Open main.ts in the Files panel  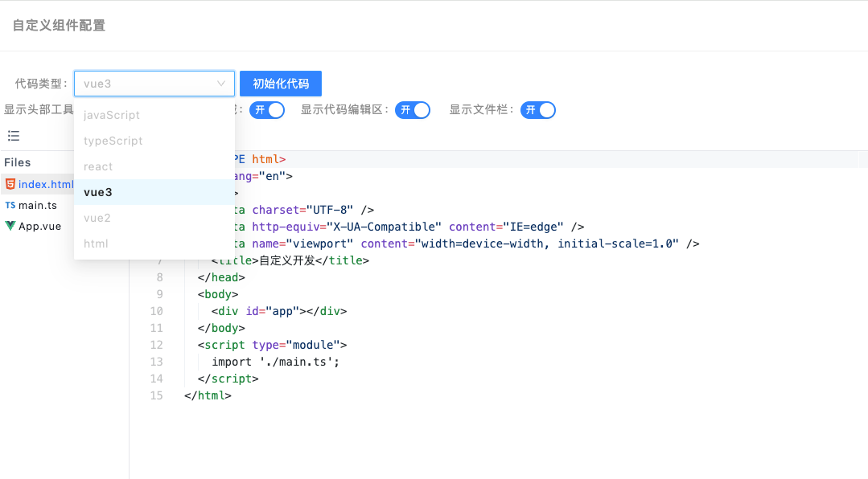click(x=38, y=205)
